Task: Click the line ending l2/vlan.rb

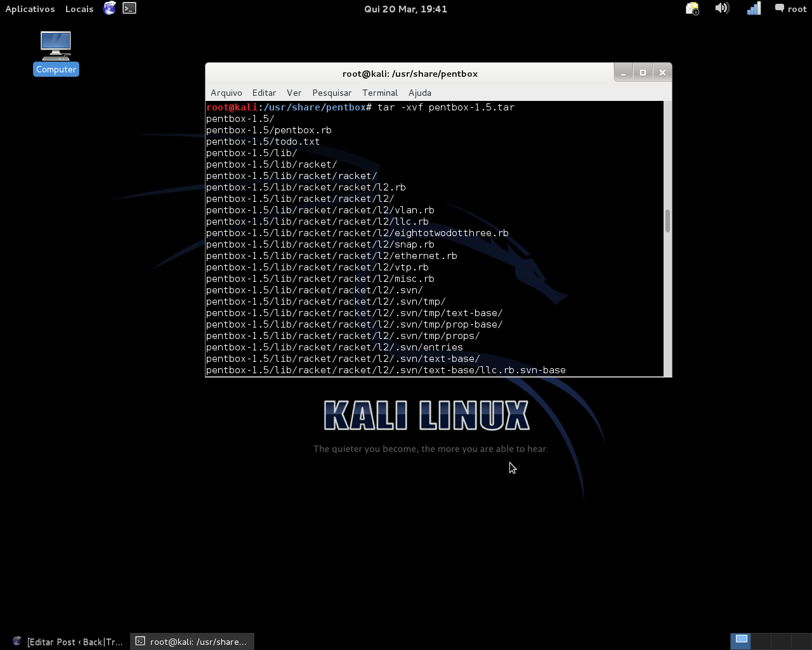Action: [320, 210]
